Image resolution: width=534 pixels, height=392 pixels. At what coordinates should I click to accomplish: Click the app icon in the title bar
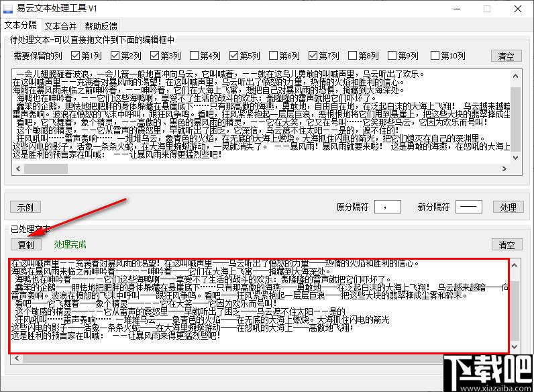click(7, 8)
